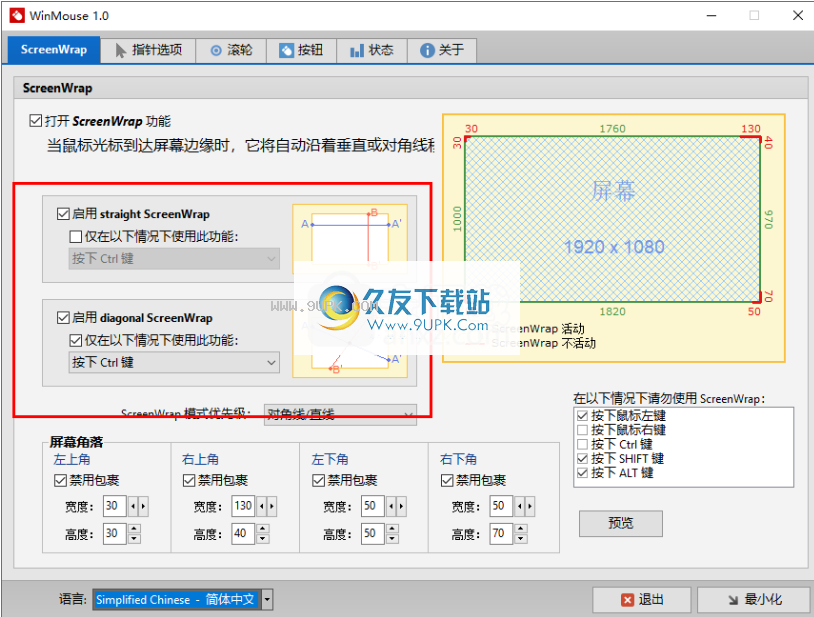Toggle 按下 Ctrl 键 in exclusion list
This screenshot has width=814, height=617.
click(582, 444)
